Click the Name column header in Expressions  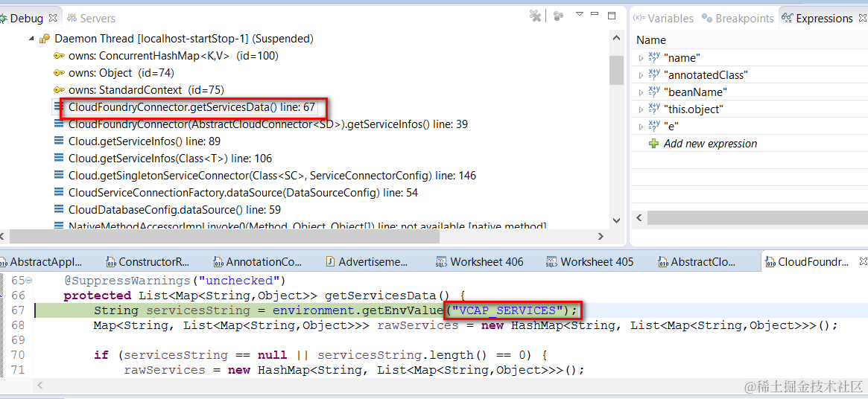click(x=651, y=40)
